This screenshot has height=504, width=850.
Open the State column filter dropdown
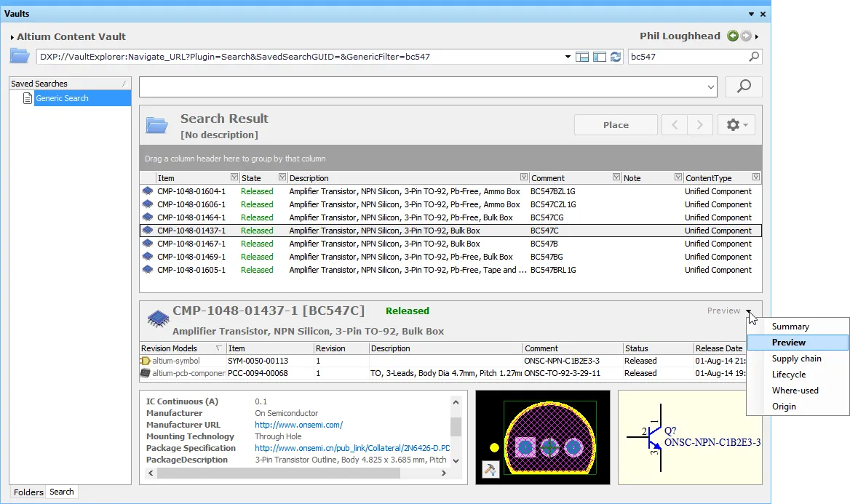tap(282, 177)
